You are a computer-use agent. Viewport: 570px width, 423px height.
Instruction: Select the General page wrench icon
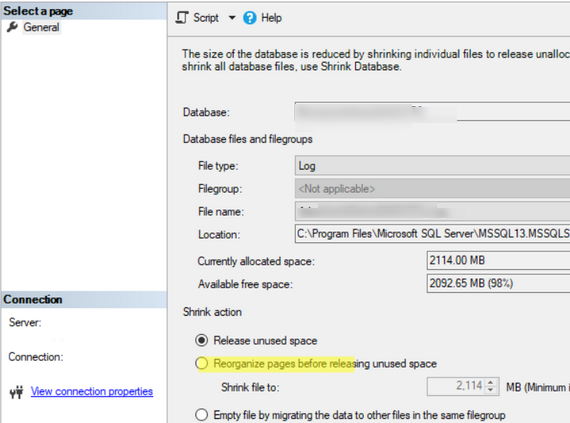(12, 27)
